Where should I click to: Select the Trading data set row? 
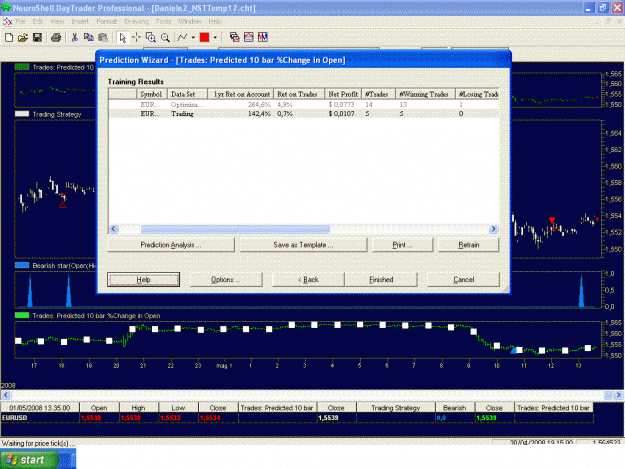pos(304,114)
